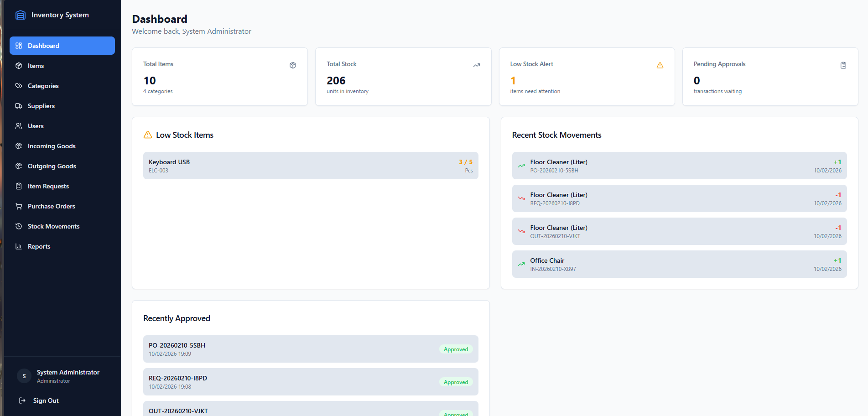Select the Keyboard USB low stock item

coord(311,166)
